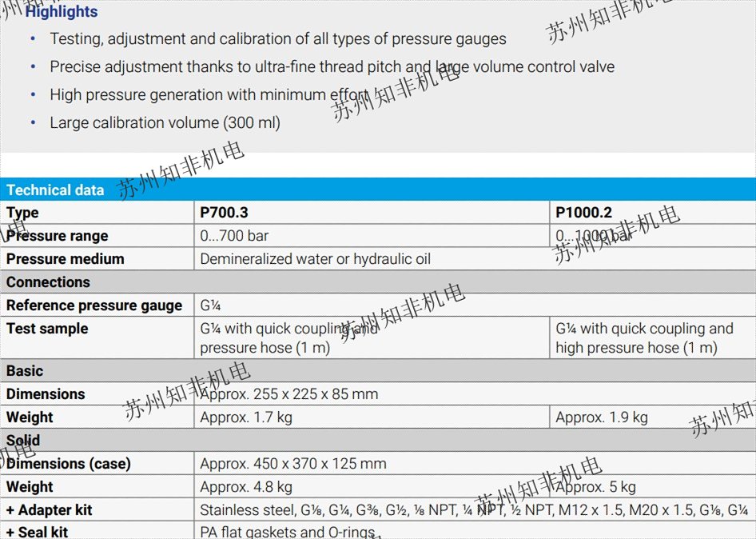Viewport: 756px width, 539px height.
Task: Select the P1000.2 type column header
Action: click(583, 213)
